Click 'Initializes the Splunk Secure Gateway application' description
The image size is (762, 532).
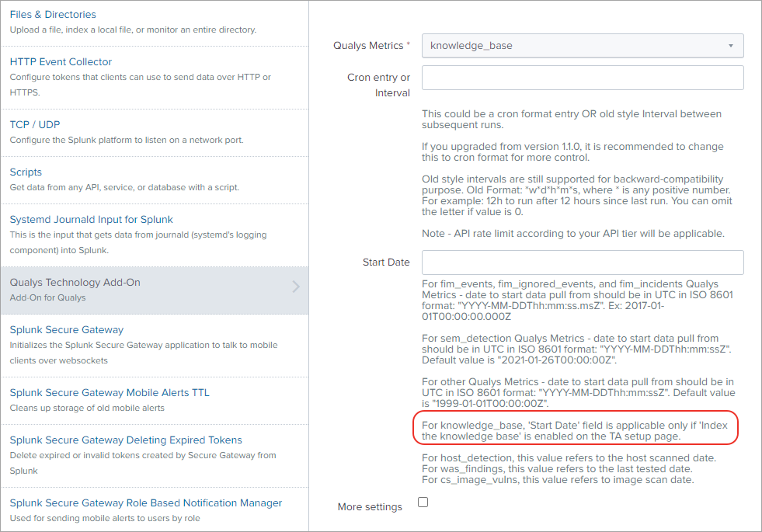pyautogui.click(x=144, y=353)
